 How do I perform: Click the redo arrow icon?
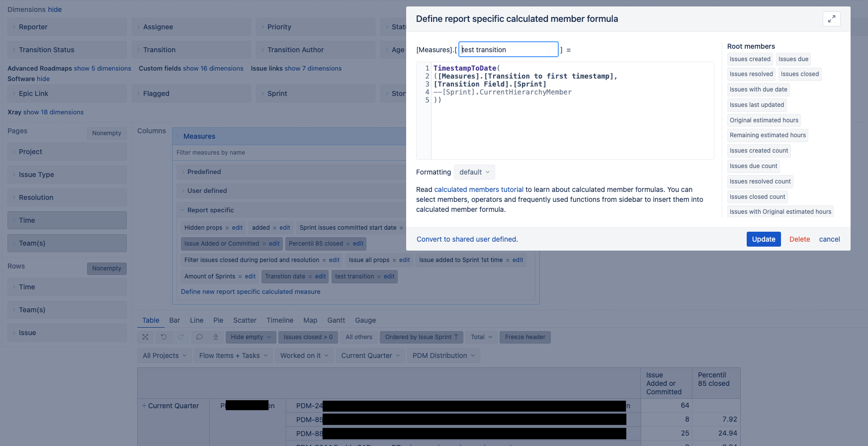click(181, 337)
